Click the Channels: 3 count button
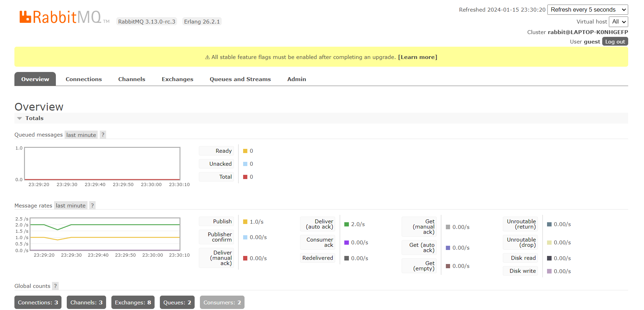Screen dimensions: 644x310 click(86, 302)
